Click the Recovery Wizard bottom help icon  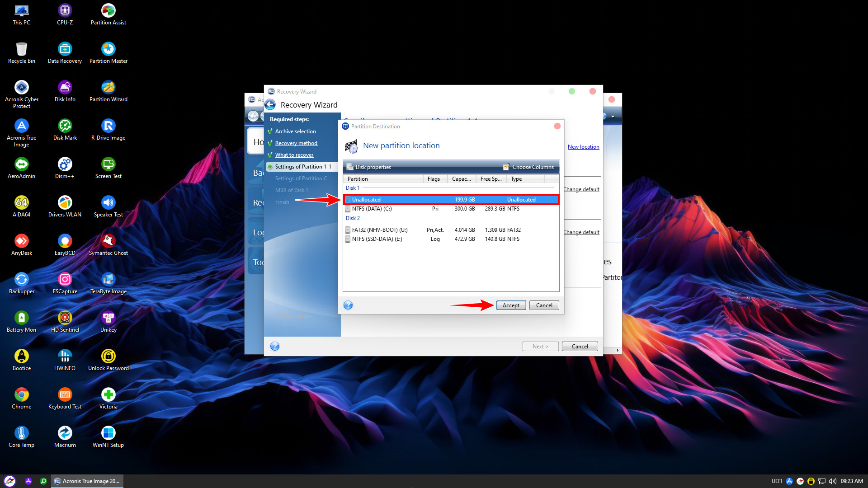(x=275, y=346)
